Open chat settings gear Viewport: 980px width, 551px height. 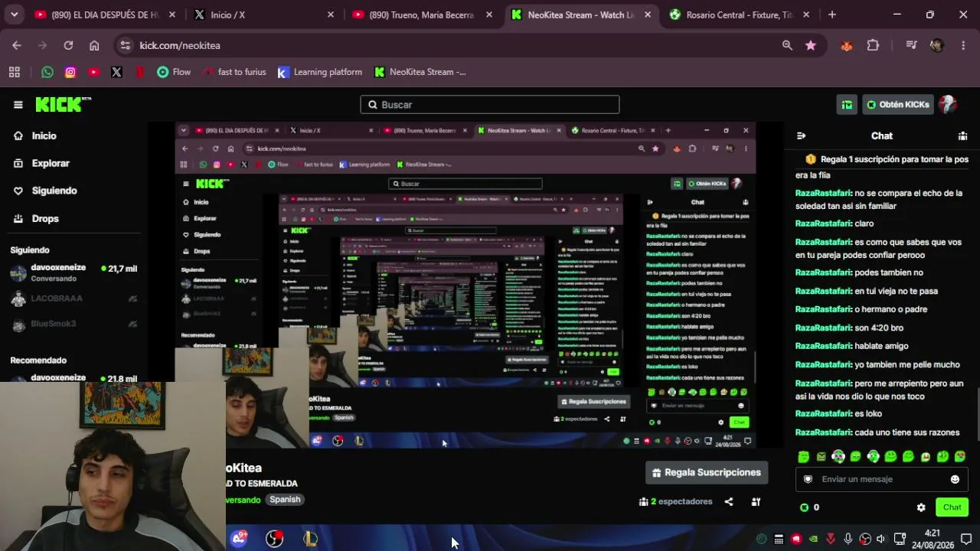point(921,507)
